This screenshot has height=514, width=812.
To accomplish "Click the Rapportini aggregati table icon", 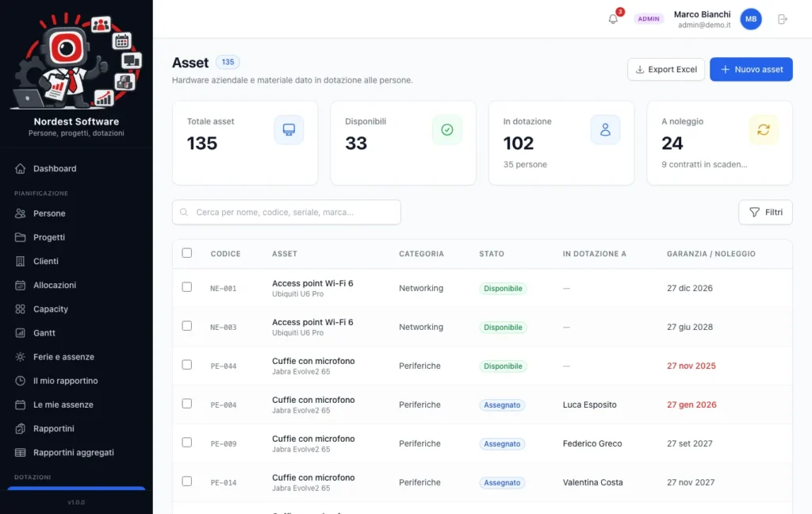I will tap(20, 452).
